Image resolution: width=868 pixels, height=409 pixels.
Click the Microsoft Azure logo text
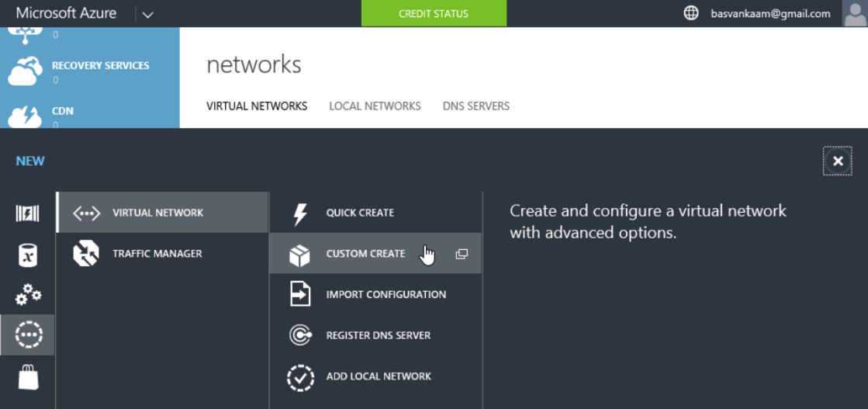[x=66, y=13]
